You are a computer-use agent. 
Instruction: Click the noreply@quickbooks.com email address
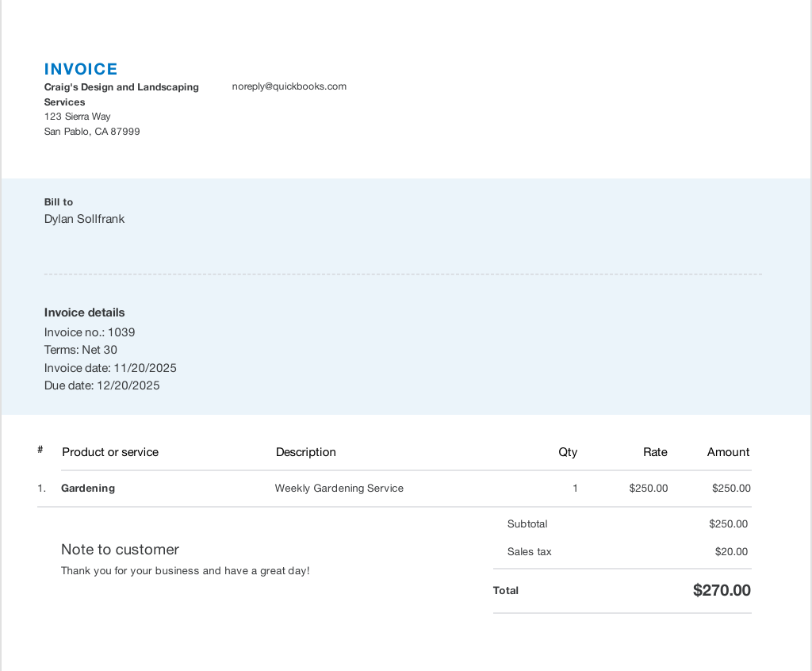coord(289,86)
